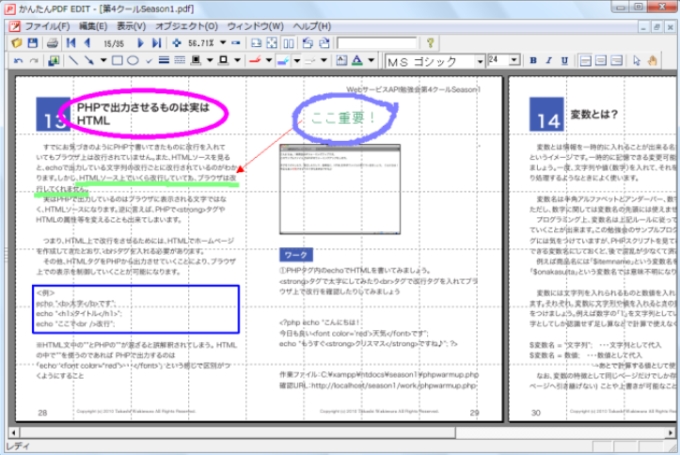Screen dimensions: 680x455
Task: Insert an image object
Action: point(53,61)
